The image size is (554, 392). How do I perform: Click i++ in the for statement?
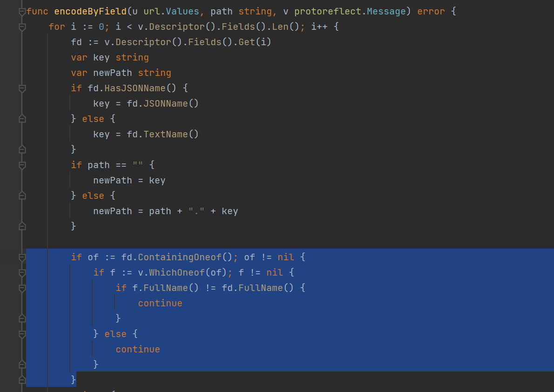[319, 27]
